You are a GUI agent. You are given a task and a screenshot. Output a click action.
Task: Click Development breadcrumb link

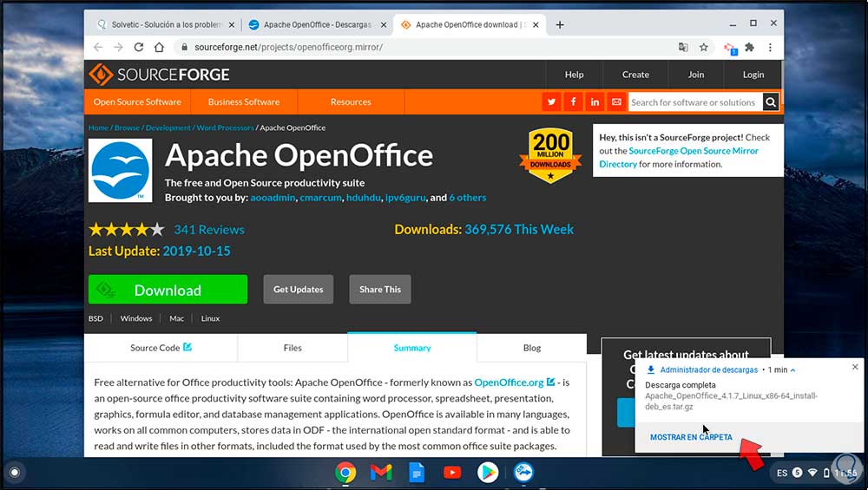(168, 127)
